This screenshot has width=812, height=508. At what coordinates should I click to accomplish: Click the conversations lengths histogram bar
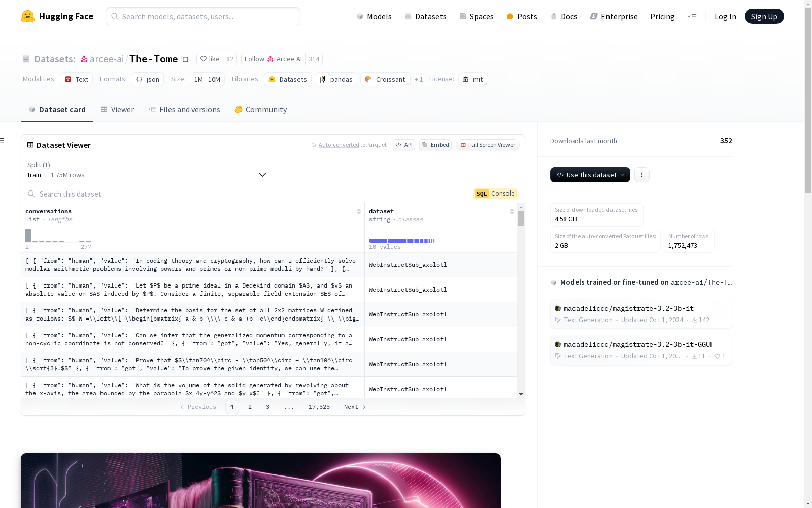[x=28, y=235]
